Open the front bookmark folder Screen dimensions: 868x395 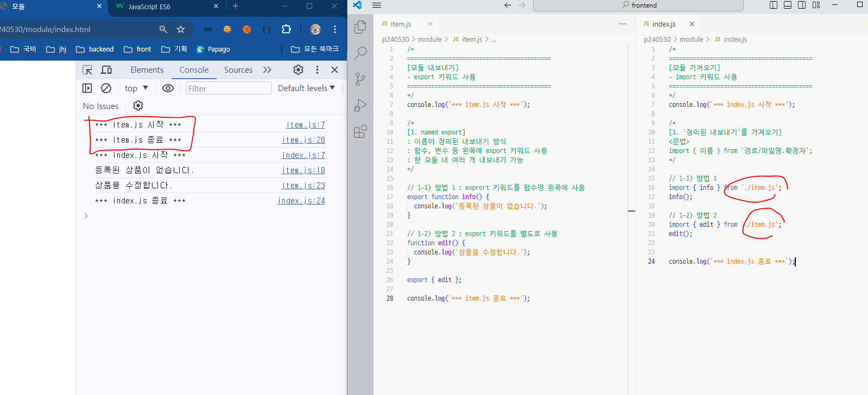click(x=137, y=49)
